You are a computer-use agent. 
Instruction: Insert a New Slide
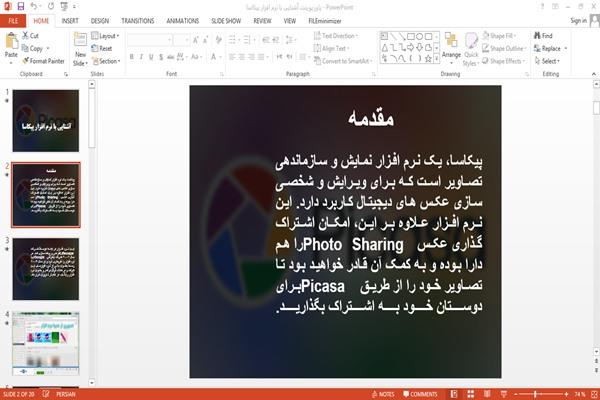[x=80, y=50]
